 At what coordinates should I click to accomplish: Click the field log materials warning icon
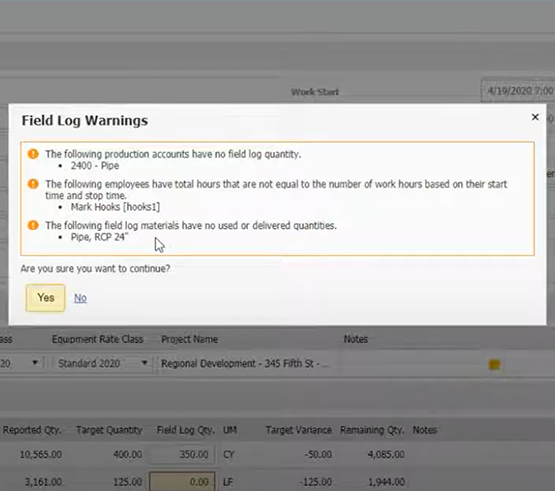tap(33, 225)
